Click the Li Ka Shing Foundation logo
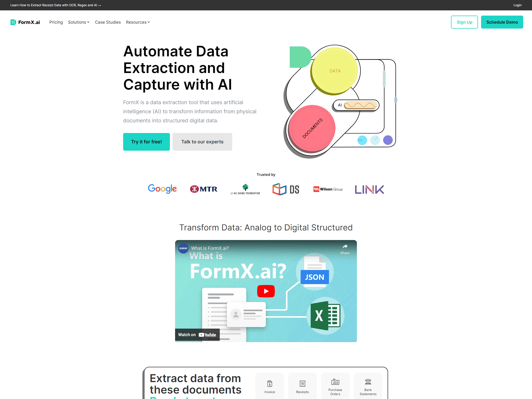 [245, 189]
